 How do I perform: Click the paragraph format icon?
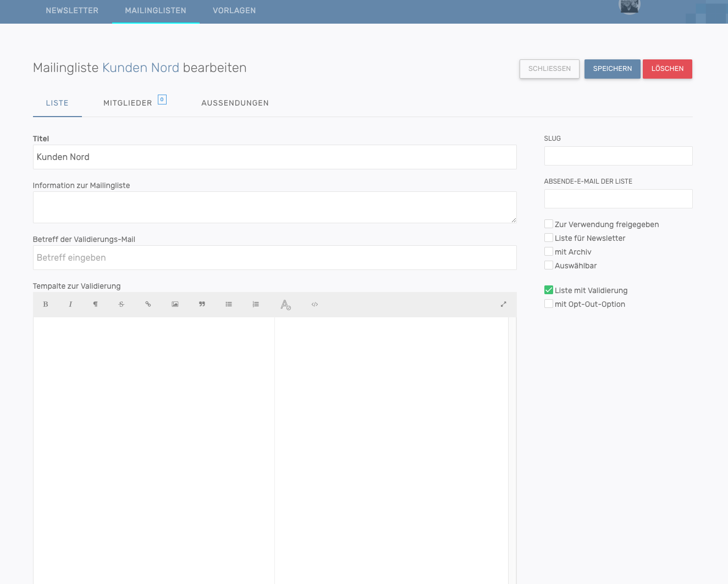click(96, 304)
